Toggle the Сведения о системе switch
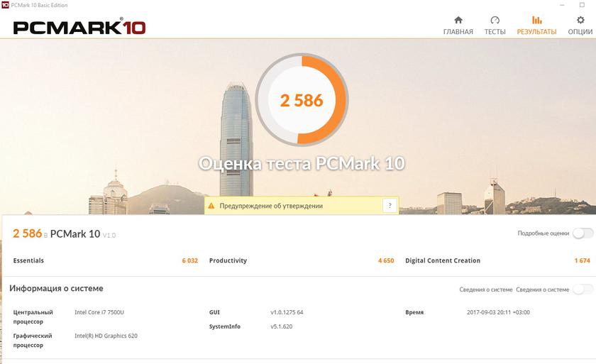This screenshot has width=596, height=364. pyautogui.click(x=582, y=289)
